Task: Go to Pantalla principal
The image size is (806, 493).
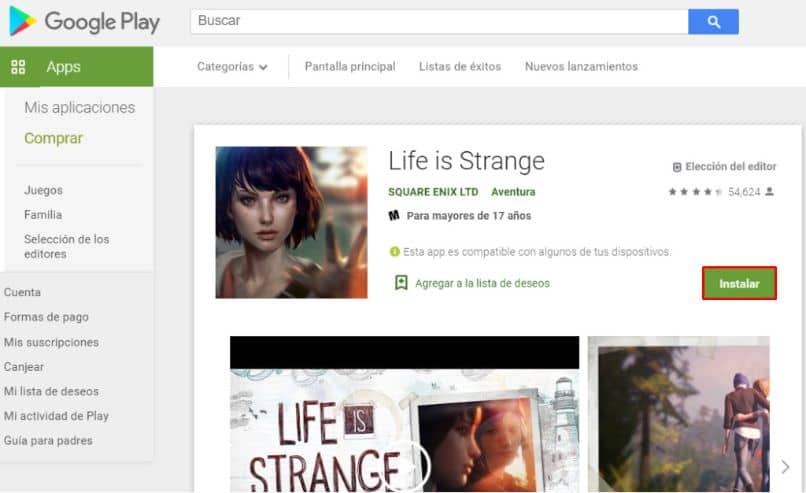Action: tap(350, 67)
